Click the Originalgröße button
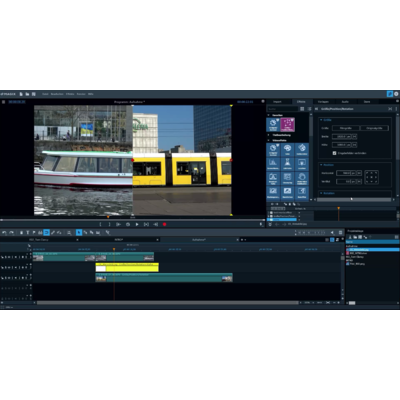This screenshot has width=400, height=400. click(374, 128)
